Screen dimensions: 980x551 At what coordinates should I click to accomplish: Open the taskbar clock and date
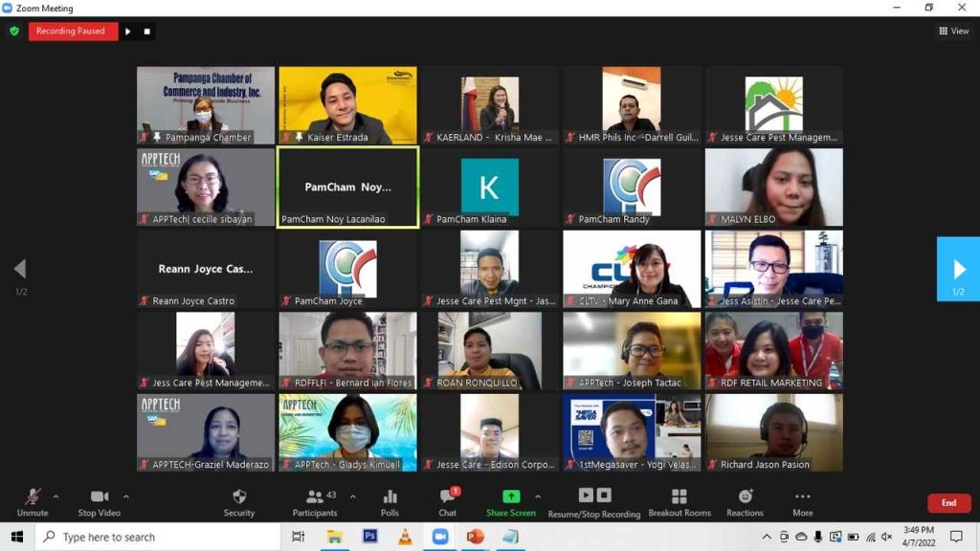coord(918,537)
